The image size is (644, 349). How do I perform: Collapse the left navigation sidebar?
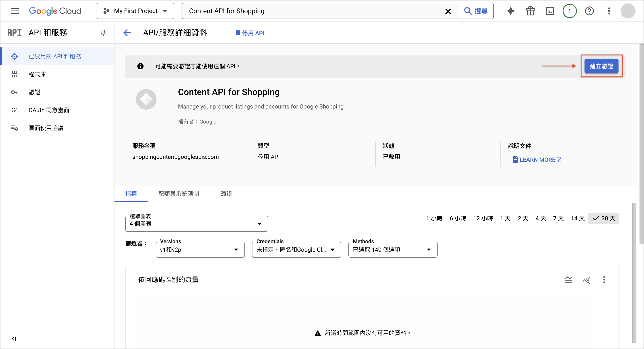point(14,338)
